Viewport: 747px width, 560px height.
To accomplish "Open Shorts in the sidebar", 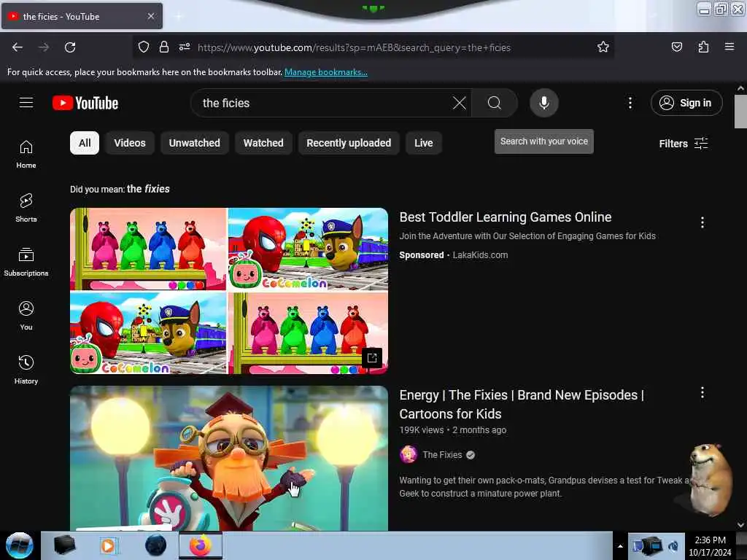I will (26, 208).
